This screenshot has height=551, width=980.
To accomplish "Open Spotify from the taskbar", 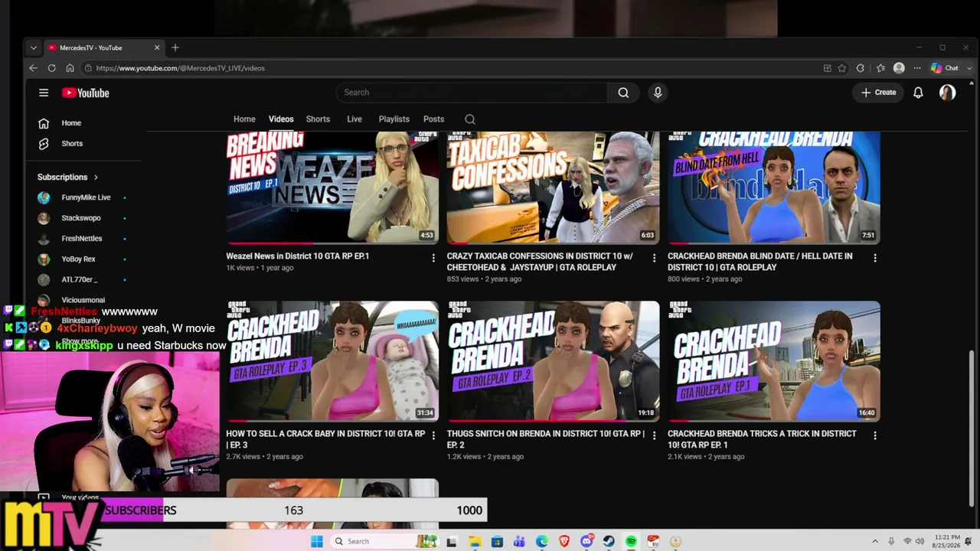I will point(631,541).
